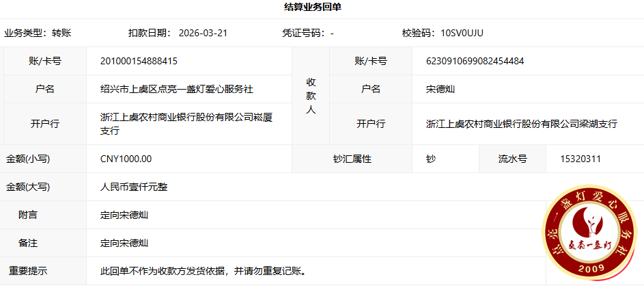
Task: Select payee name 宋德灿 in 户名 row
Action: (440, 89)
